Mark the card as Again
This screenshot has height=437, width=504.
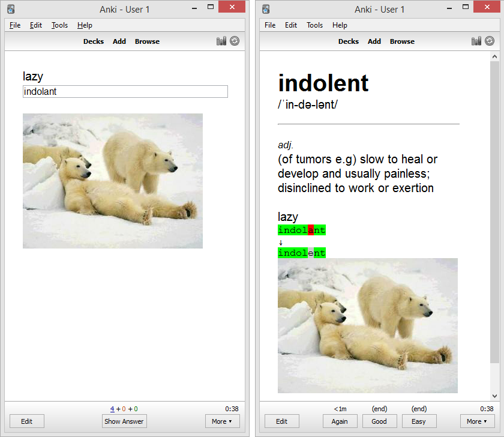(340, 421)
